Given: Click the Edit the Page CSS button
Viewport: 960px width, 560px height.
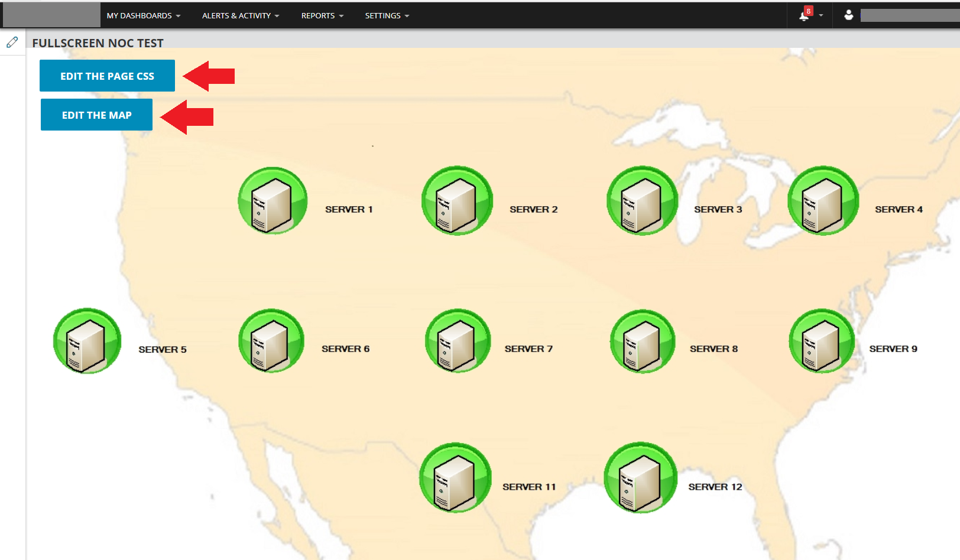Looking at the screenshot, I should (107, 76).
